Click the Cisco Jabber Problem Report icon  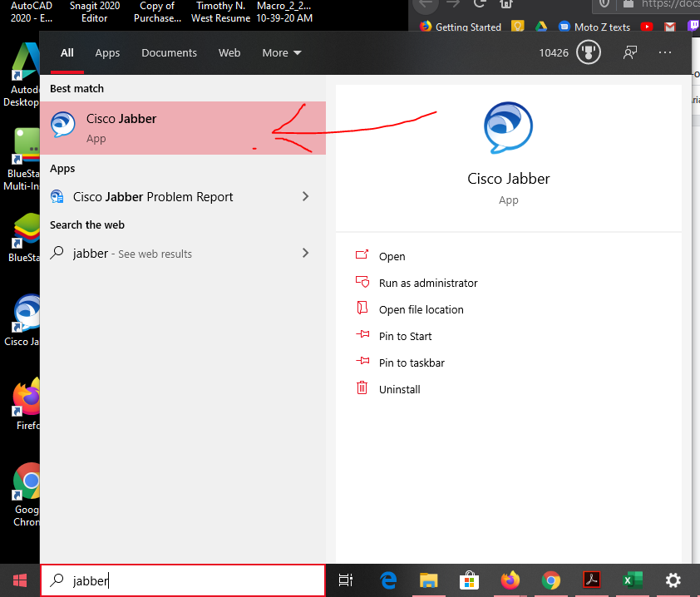tap(57, 196)
